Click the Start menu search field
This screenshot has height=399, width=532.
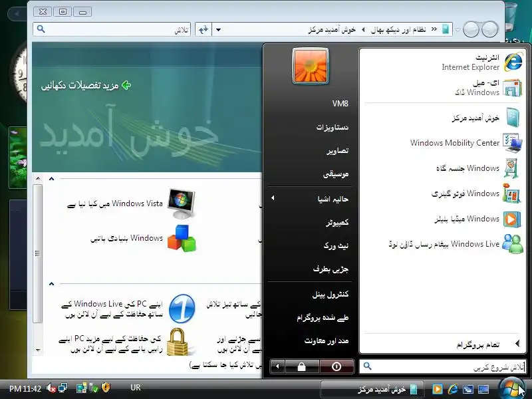[442, 367]
